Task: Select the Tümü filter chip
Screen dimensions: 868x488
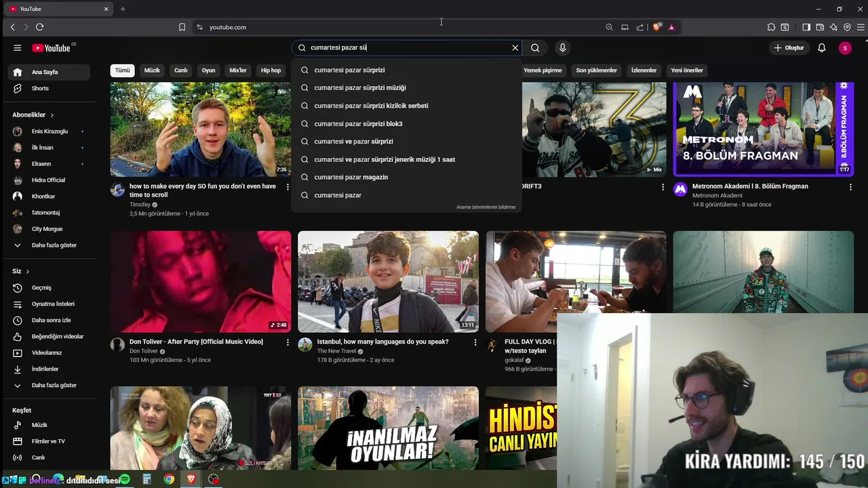Action: point(122,70)
